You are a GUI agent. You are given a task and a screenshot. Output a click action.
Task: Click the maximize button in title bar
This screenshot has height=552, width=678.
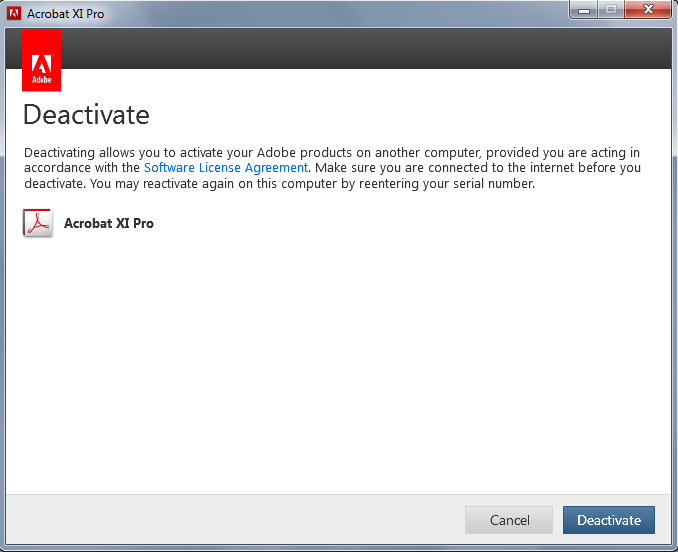click(x=610, y=9)
